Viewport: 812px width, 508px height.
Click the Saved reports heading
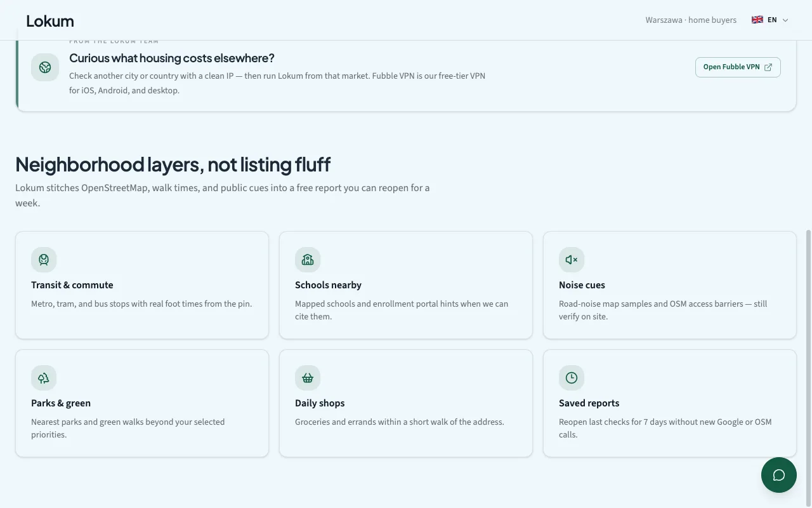coord(589,403)
